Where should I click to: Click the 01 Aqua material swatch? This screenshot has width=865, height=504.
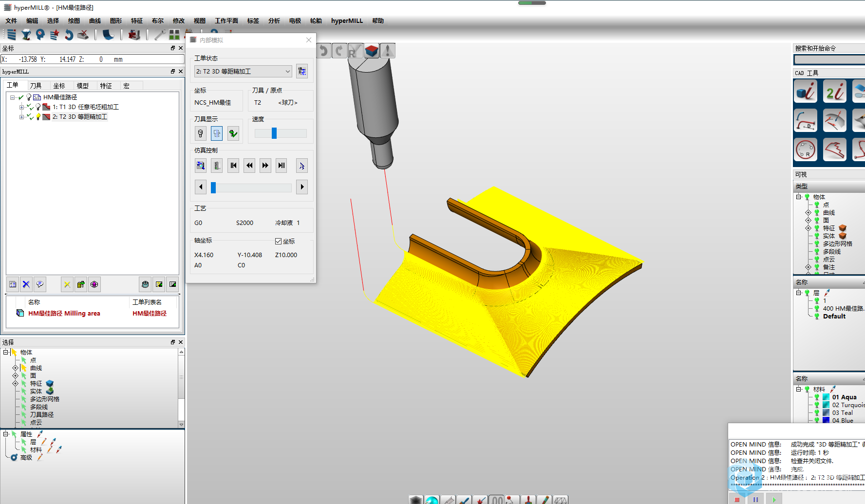[x=826, y=397]
